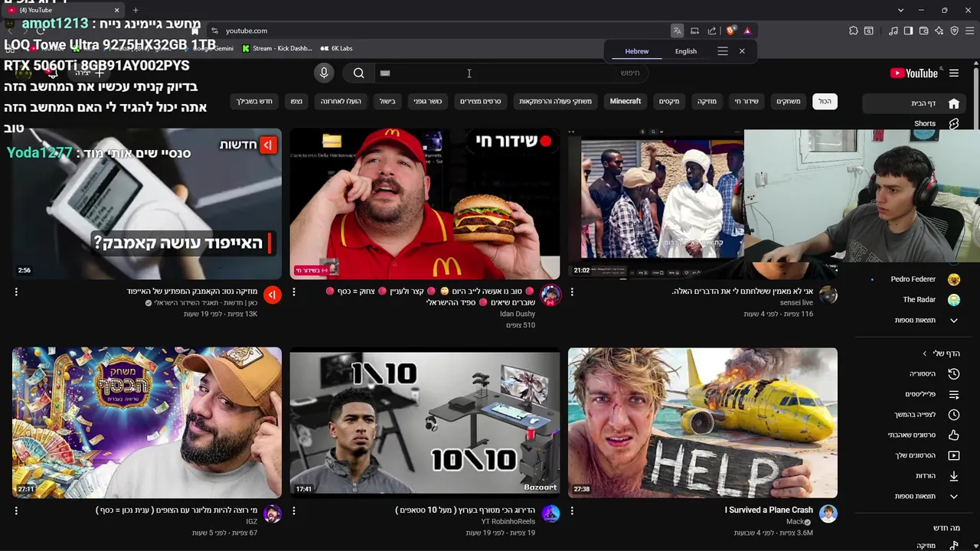
Task: Click the search magnifier button
Action: pyautogui.click(x=358, y=73)
